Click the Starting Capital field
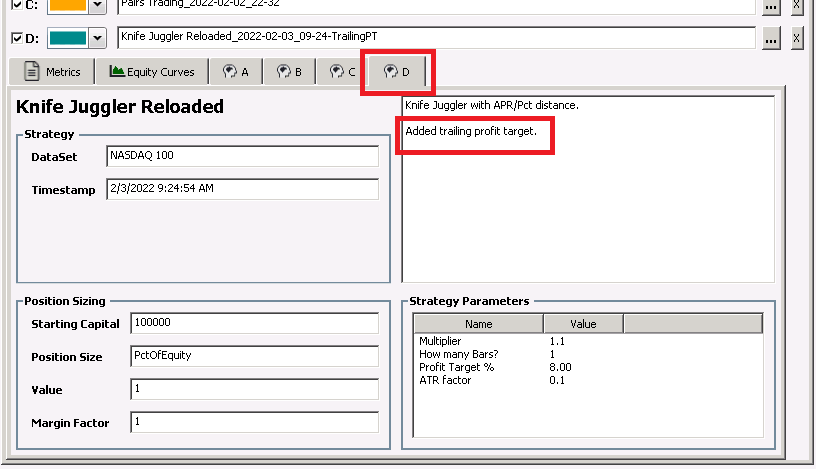The height and width of the screenshot is (469, 816). 254,324
